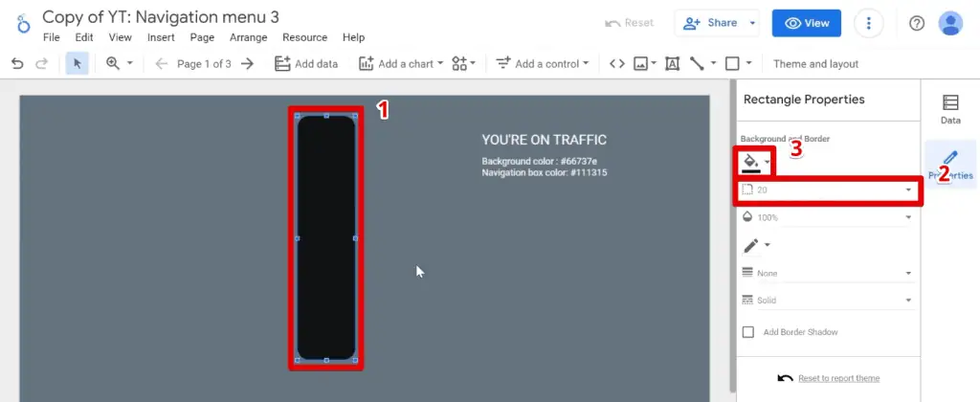Expand the zoom level dropdown arrow
Image resolution: width=980 pixels, height=402 pixels.
130,64
